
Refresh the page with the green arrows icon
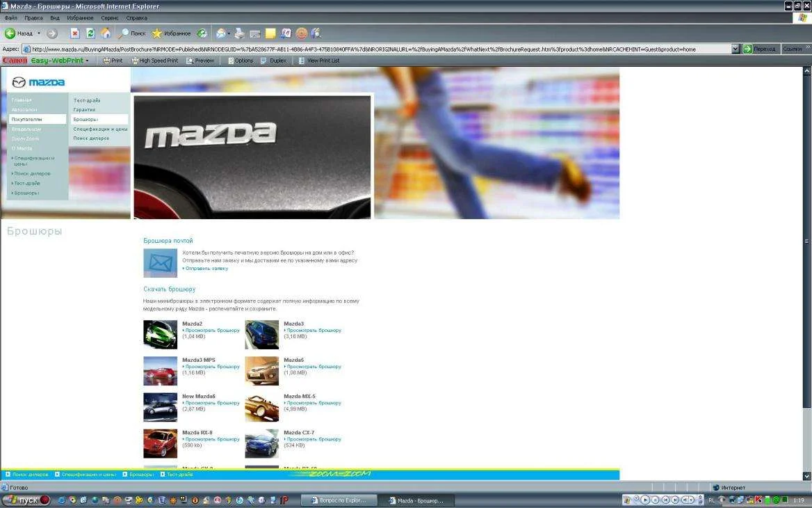point(90,33)
